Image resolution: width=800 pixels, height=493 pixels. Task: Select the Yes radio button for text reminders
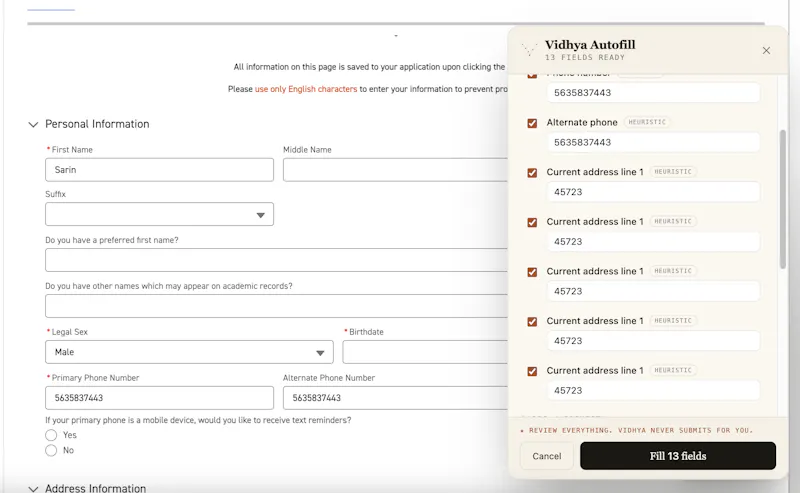point(51,435)
